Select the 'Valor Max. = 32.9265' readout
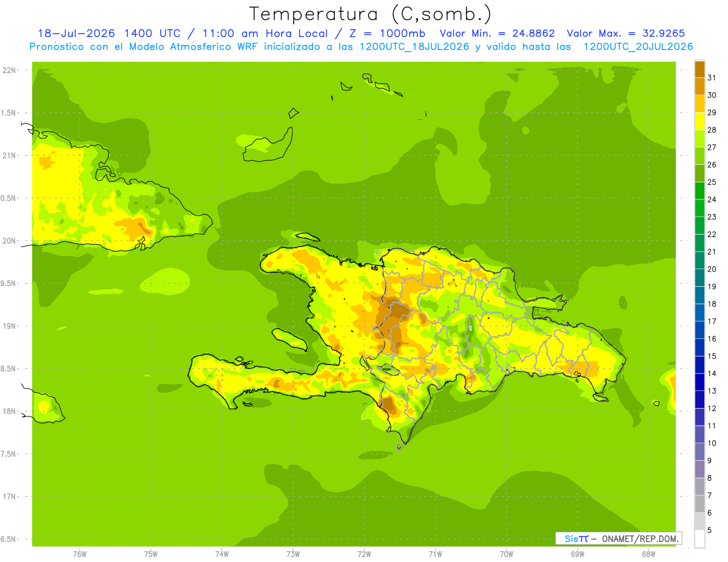 (626, 33)
